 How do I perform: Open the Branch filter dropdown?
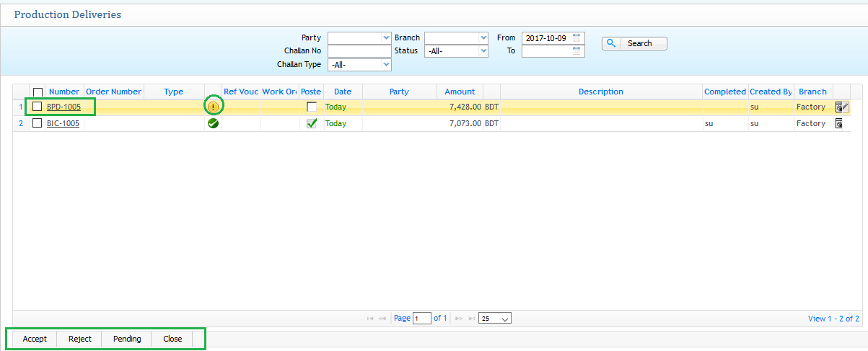click(x=457, y=37)
